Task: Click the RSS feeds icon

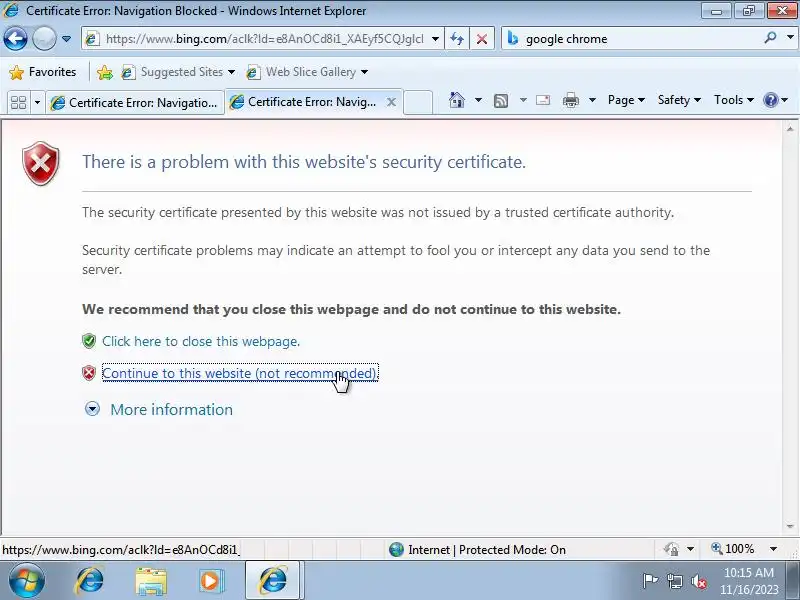Action: point(501,101)
